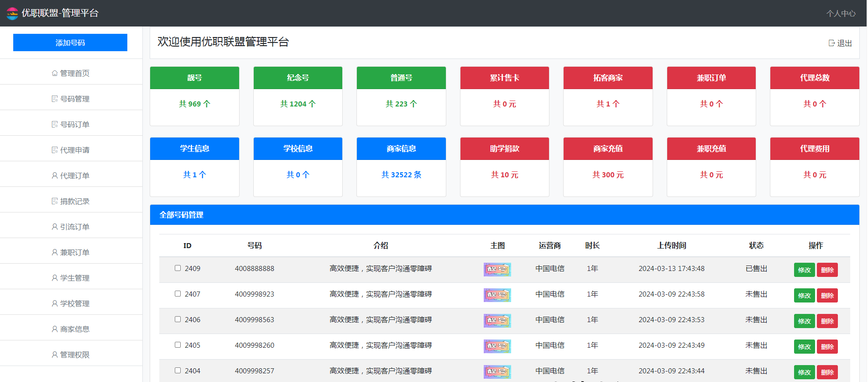Screen dimensions: 868x382
Task: Click 删除 for number 4009998260
Action: (x=827, y=347)
